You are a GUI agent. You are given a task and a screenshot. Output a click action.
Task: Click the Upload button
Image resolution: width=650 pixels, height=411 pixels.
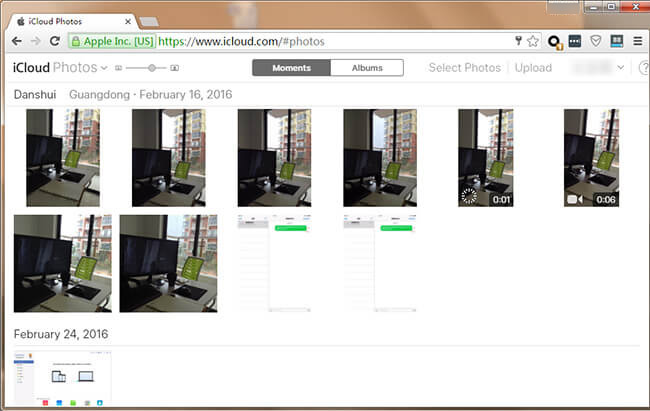(x=533, y=68)
